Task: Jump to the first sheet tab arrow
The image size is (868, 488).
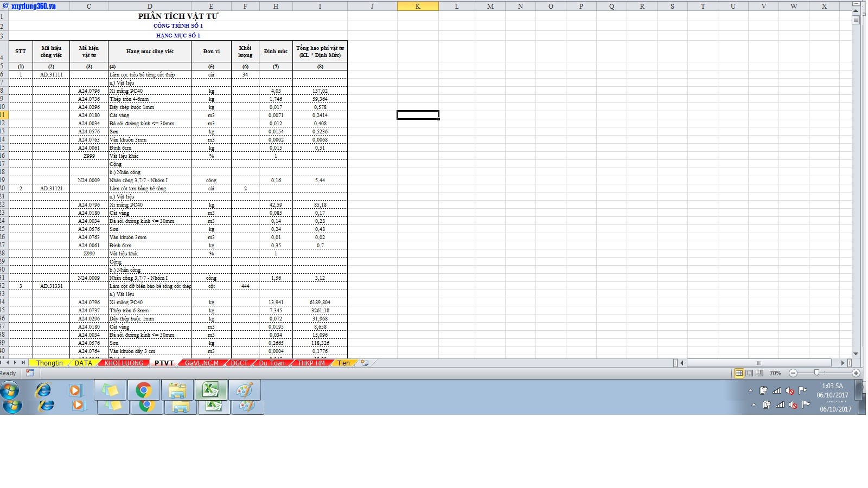Action: (x=2, y=363)
